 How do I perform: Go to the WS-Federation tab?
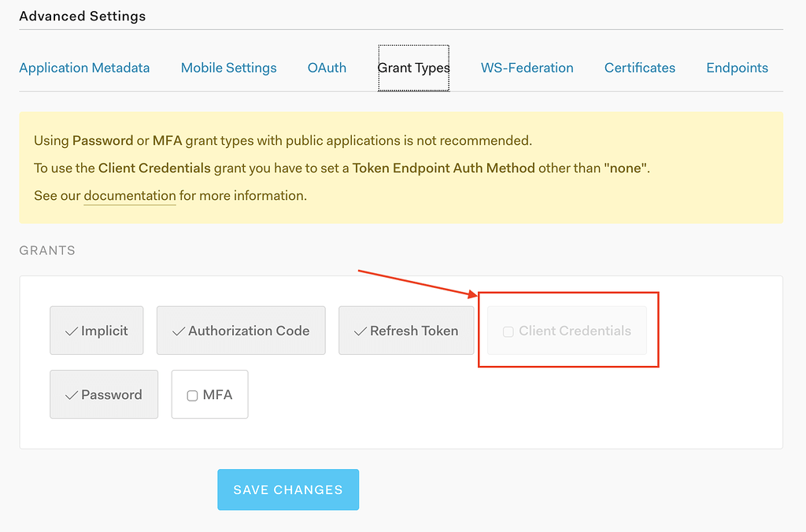527,68
